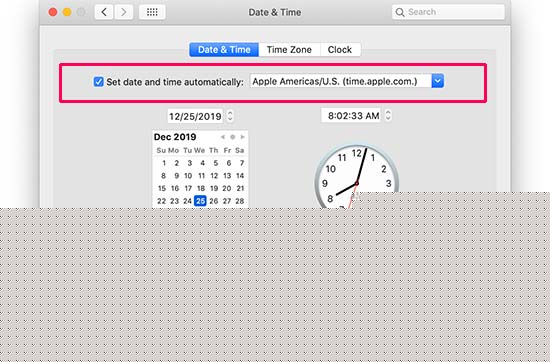Select December 25 in calendar
This screenshot has height=362, width=550.
[200, 201]
